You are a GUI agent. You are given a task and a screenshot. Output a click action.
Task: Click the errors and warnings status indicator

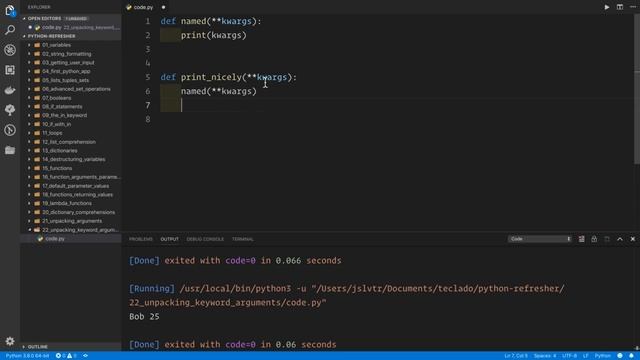[x=66, y=356]
